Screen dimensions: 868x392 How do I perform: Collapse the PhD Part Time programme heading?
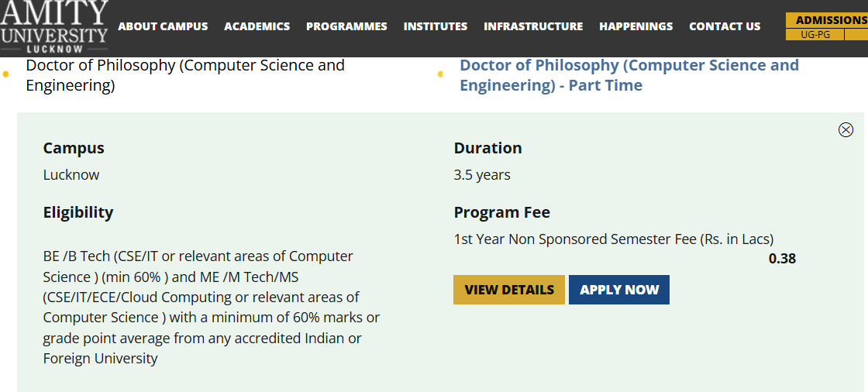(629, 75)
